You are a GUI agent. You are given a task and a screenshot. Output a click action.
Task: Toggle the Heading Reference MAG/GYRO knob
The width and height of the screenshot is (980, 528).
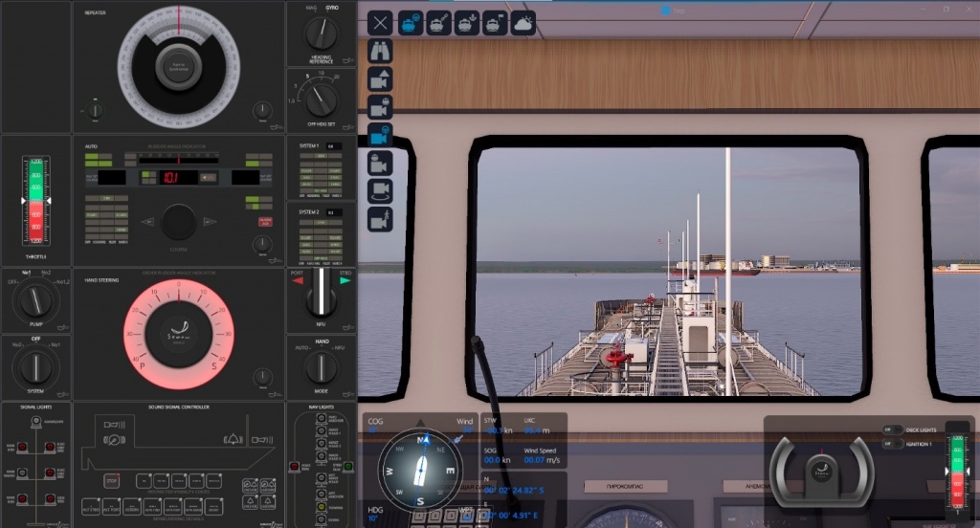321,34
